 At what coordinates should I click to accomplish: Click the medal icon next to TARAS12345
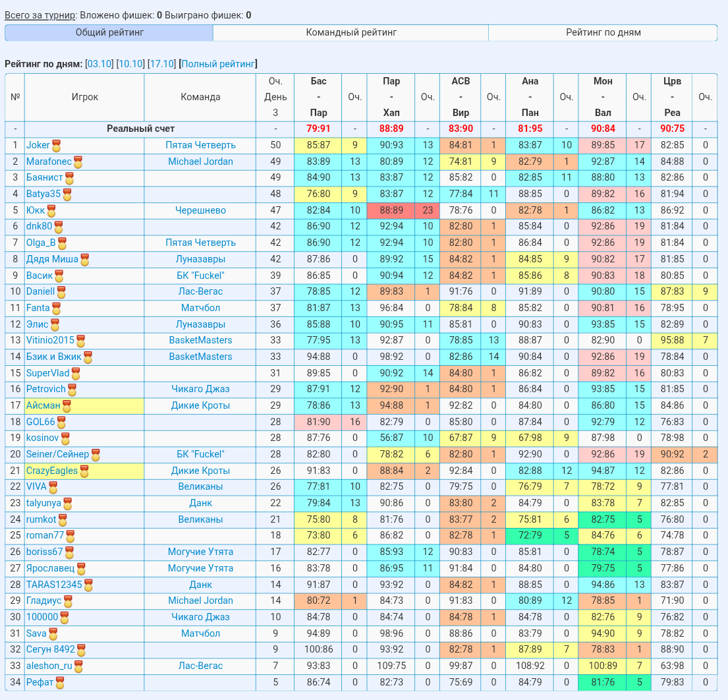pyautogui.click(x=88, y=585)
